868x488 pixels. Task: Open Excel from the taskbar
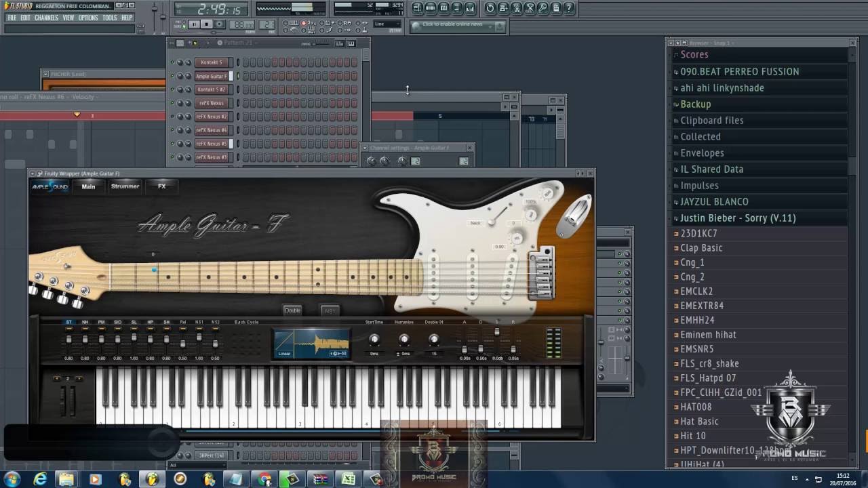point(348,479)
